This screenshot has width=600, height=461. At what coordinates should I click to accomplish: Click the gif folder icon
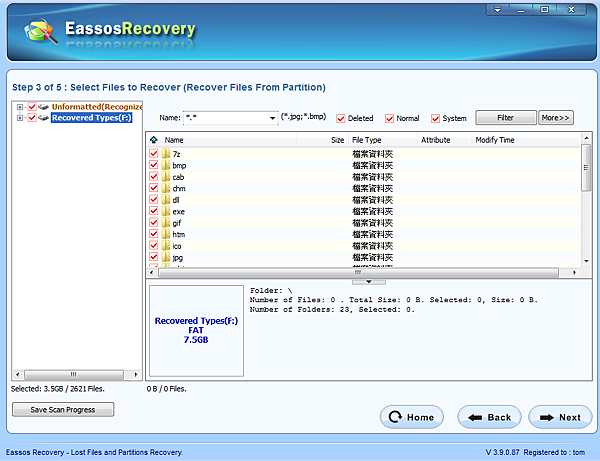click(166, 223)
